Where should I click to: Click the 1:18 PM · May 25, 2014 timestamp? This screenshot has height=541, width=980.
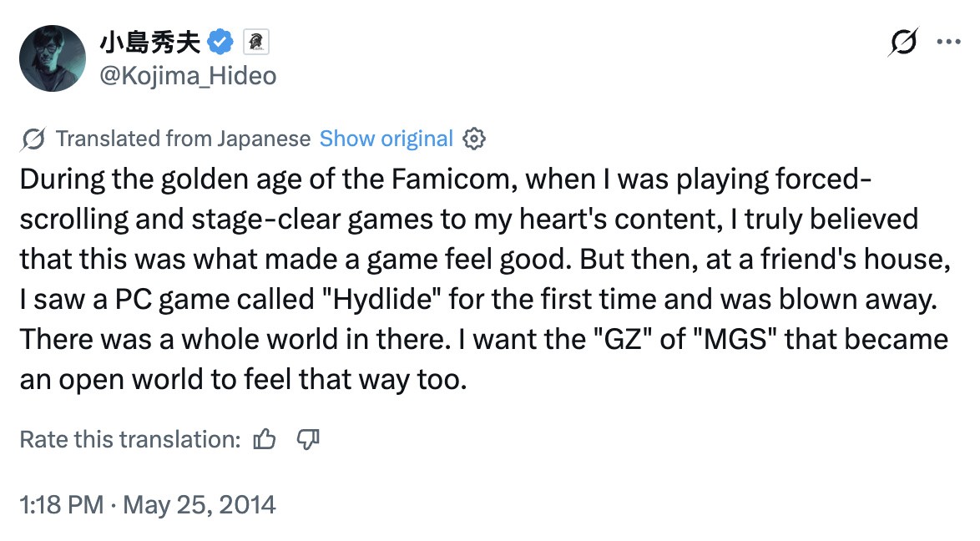click(x=148, y=505)
